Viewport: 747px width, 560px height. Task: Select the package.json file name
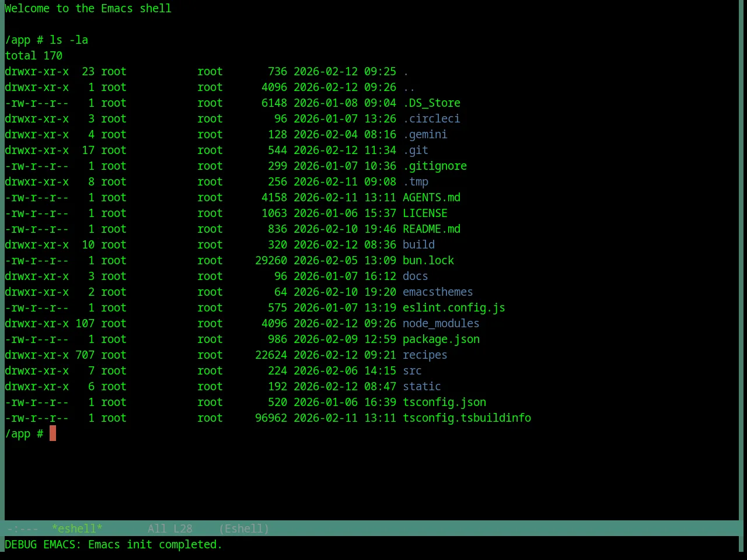tap(441, 339)
